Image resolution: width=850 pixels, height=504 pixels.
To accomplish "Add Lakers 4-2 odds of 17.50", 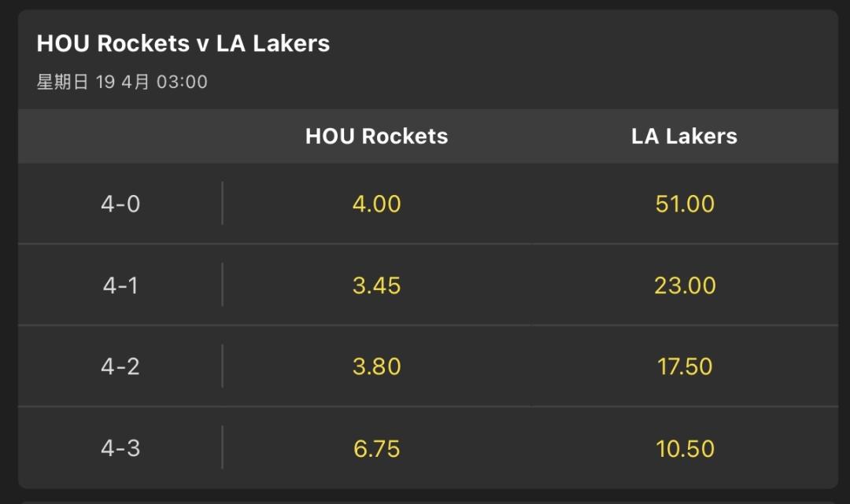I will [685, 366].
